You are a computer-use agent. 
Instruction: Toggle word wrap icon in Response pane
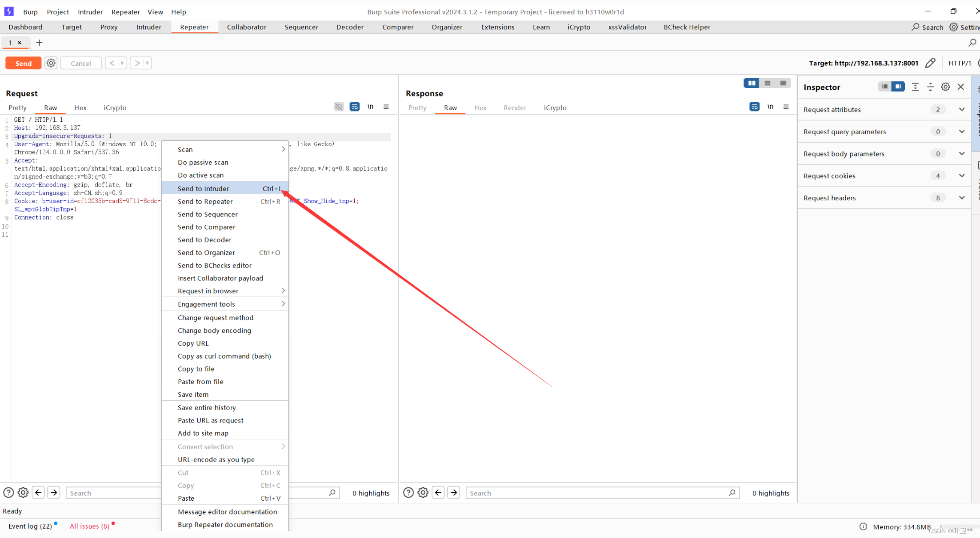754,107
